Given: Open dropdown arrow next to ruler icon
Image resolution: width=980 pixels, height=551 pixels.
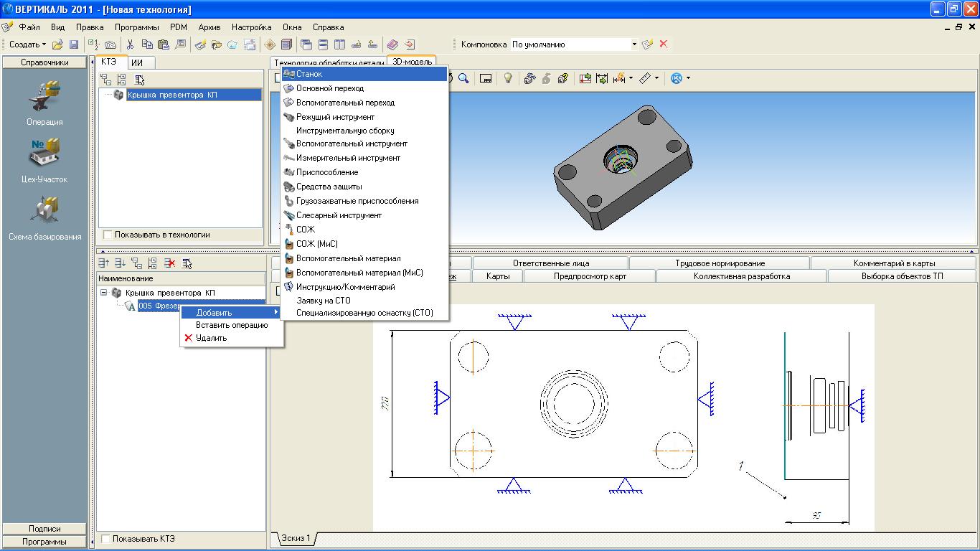Looking at the screenshot, I should tap(656, 78).
